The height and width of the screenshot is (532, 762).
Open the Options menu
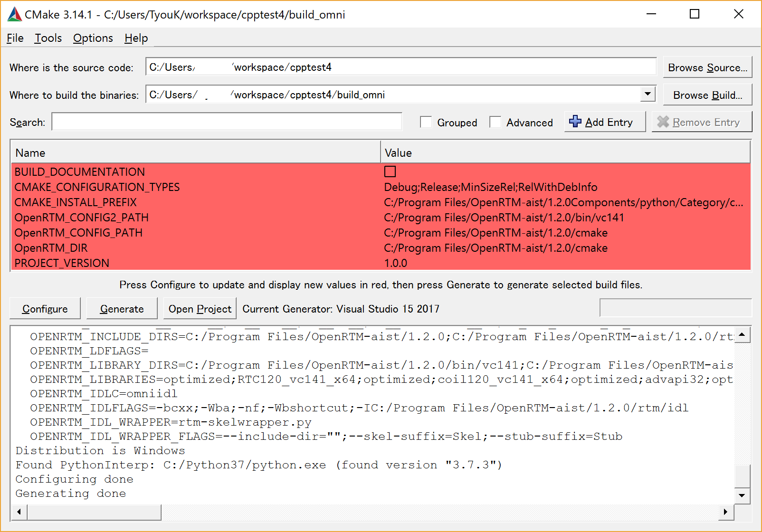click(x=93, y=38)
